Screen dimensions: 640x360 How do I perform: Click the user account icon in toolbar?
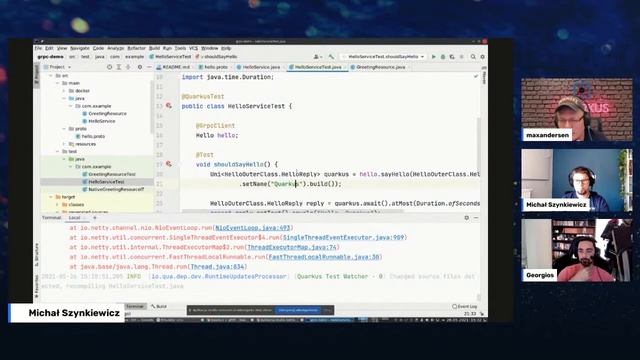317,57
